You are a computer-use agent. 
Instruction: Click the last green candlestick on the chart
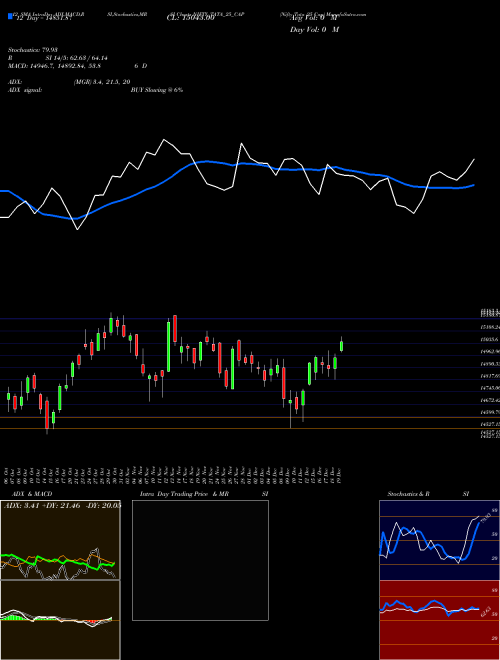(341, 345)
